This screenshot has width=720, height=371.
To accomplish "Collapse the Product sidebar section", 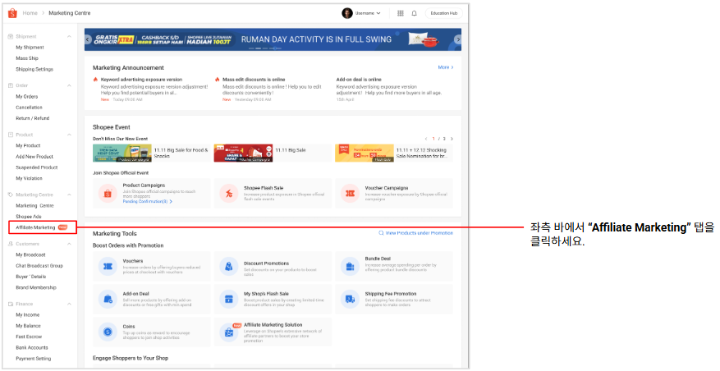I will [x=69, y=135].
